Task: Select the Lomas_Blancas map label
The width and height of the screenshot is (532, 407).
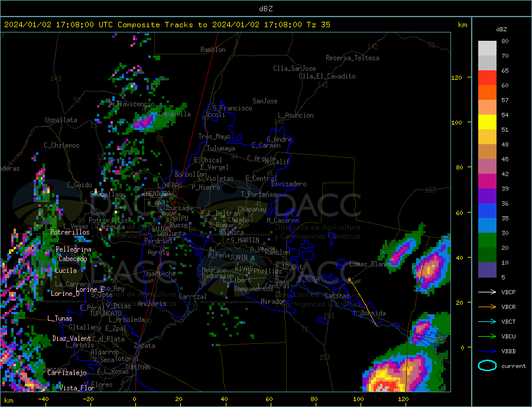Action: [372, 264]
